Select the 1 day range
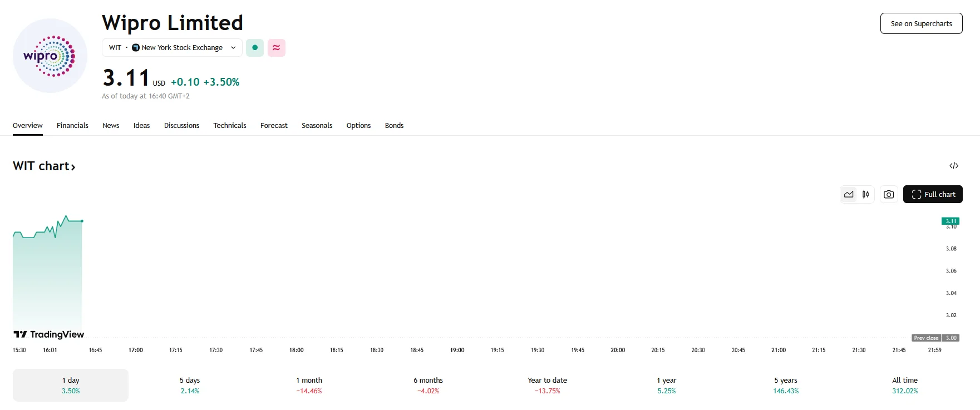The image size is (980, 410). (71, 385)
